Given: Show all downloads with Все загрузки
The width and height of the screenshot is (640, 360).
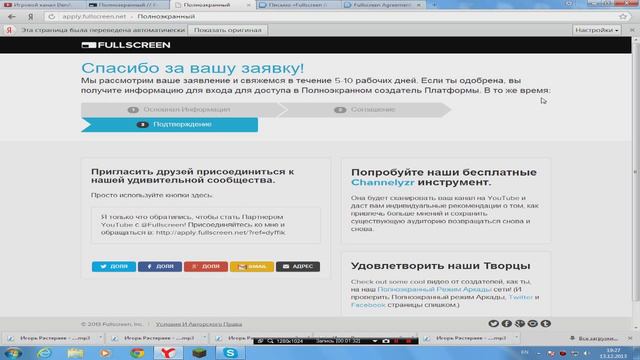Looking at the screenshot, I should (594, 338).
